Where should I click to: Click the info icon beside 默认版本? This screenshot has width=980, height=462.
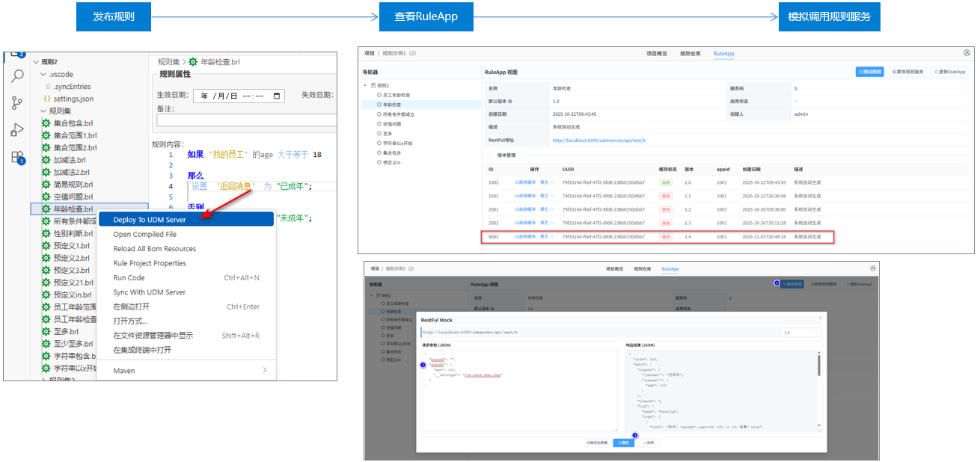pos(510,101)
